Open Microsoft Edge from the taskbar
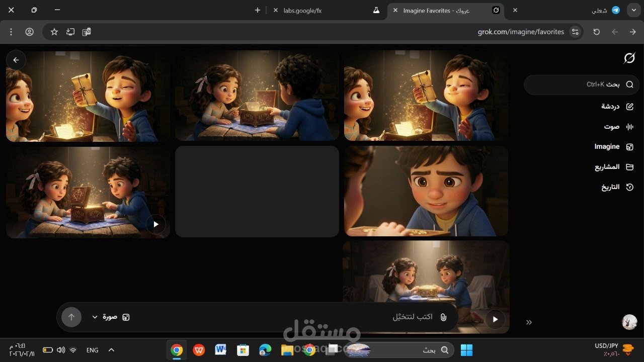 [x=265, y=350]
